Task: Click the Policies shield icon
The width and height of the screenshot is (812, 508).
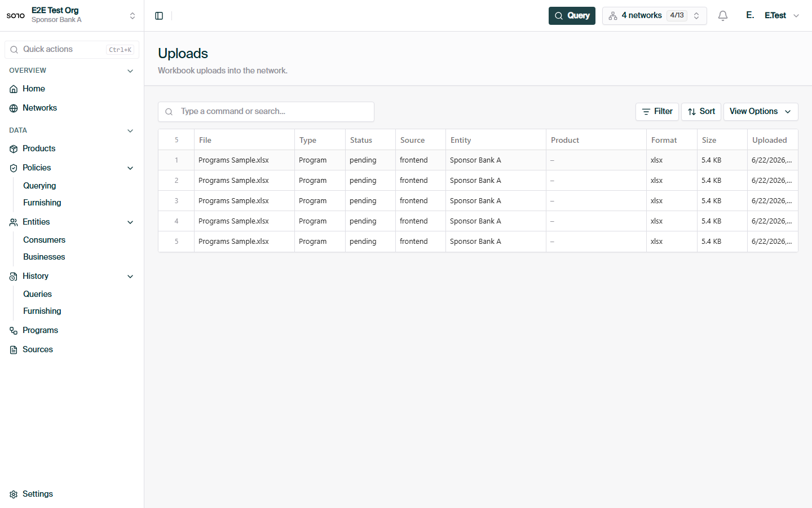Action: (14, 168)
